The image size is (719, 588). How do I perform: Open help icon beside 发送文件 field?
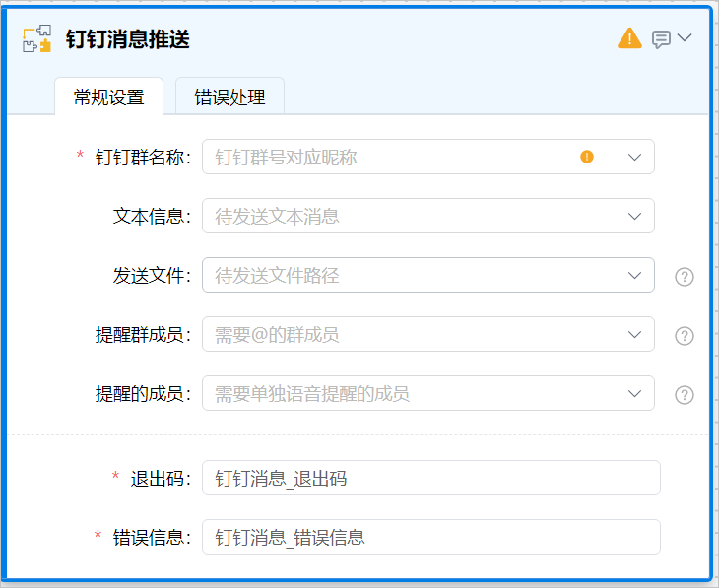pos(685,277)
